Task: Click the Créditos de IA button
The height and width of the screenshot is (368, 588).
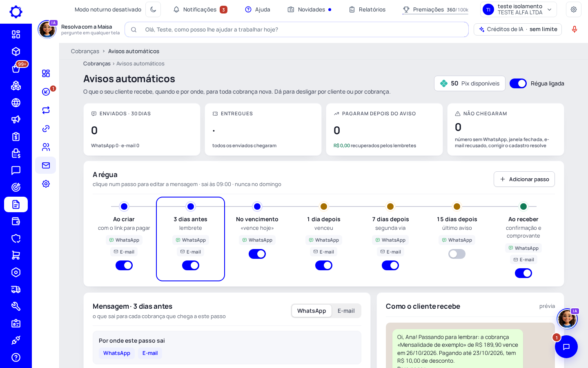Action: (x=518, y=29)
